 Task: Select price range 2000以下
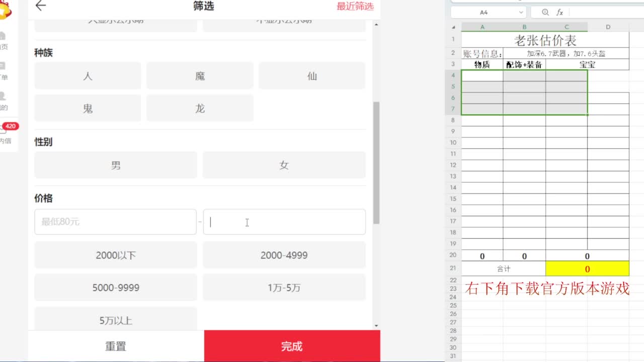(x=116, y=255)
